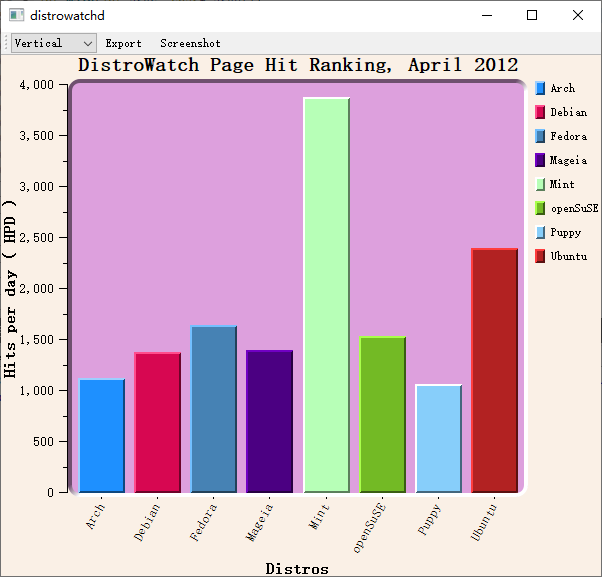Screen dimensions: 602x577
Task: Click the Fedora bar in the chart
Action: pos(214,409)
